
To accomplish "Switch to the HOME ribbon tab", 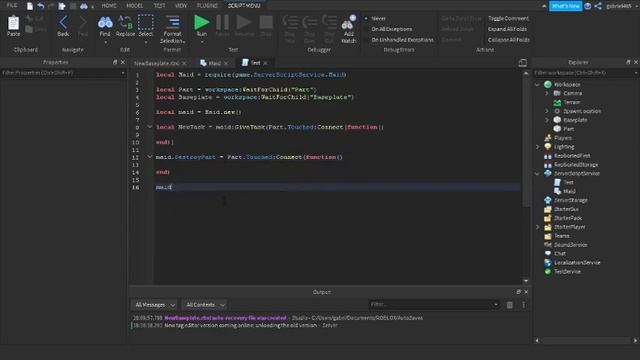I will click(x=109, y=6).
